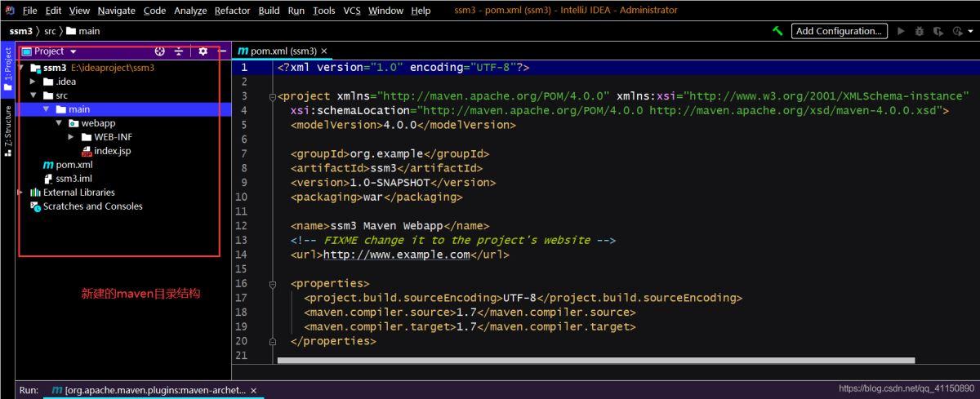
Task: Click the http://www.example.com link
Action: (x=396, y=255)
